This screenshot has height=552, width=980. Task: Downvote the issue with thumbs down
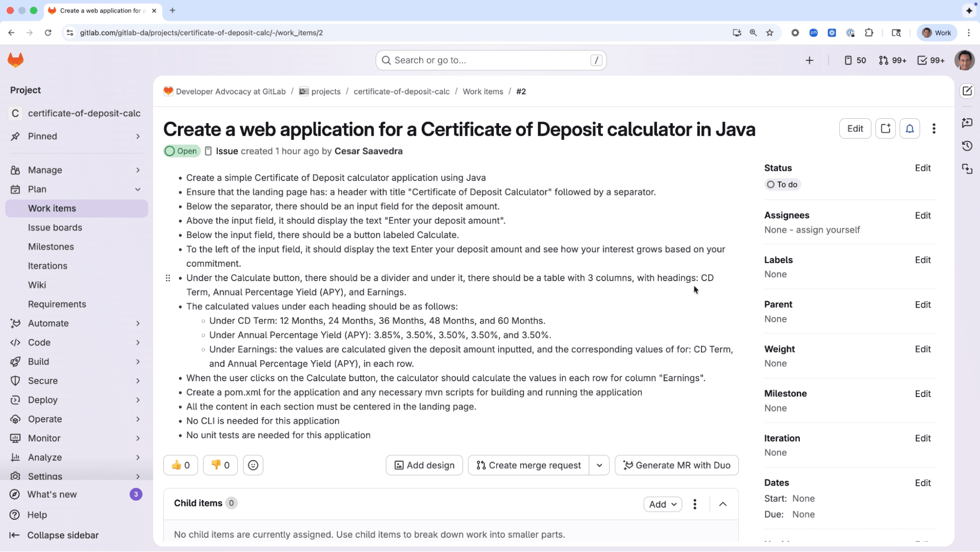tap(220, 465)
